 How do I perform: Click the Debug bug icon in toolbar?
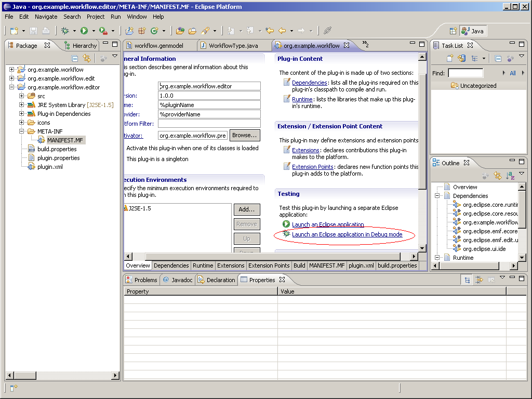(65, 31)
